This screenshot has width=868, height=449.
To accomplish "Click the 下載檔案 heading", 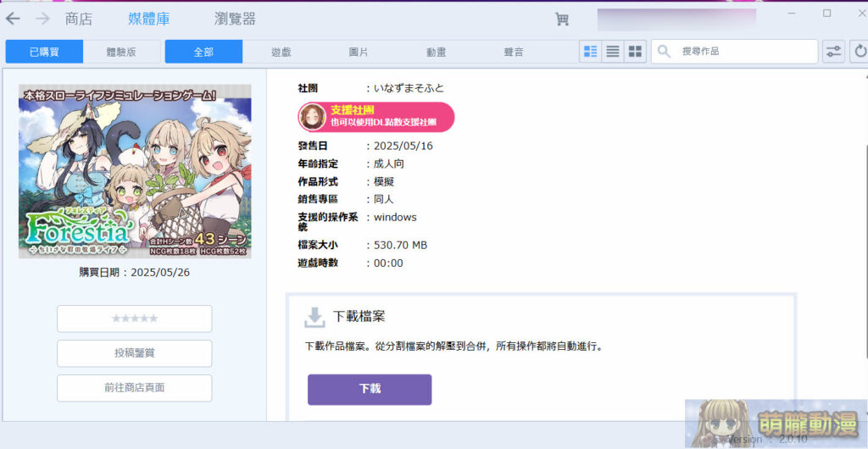I will pyautogui.click(x=359, y=317).
